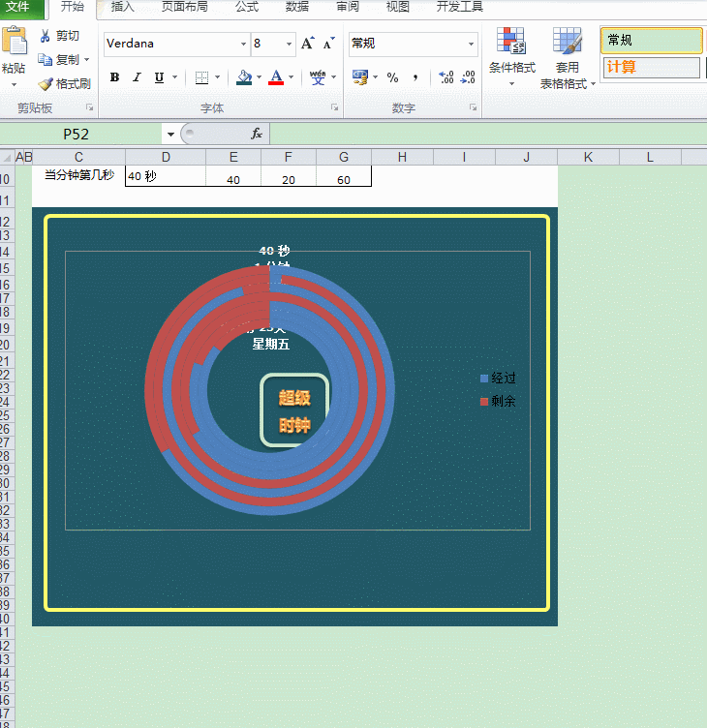The image size is (707, 728).
Task: Toggle Bold formatting
Action: (x=114, y=77)
